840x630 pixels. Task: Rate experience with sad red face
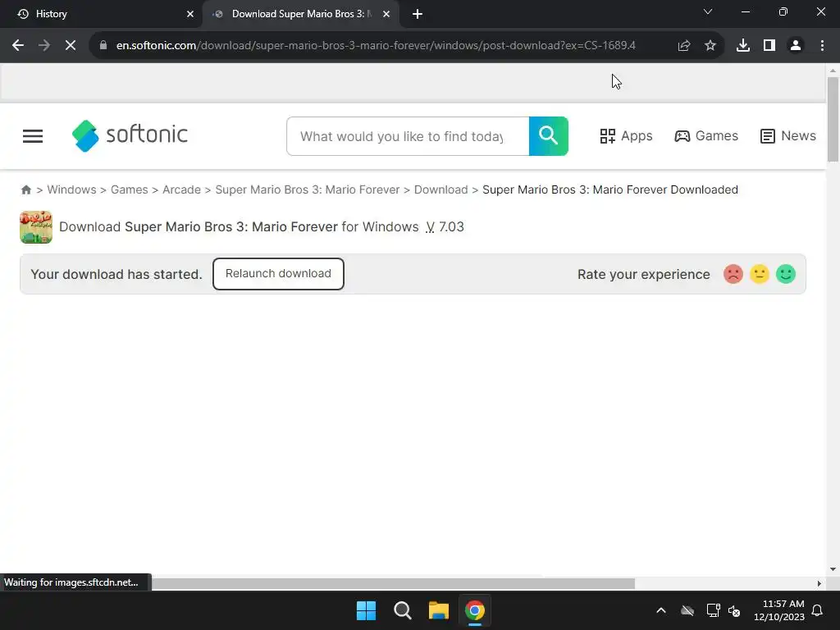(x=733, y=274)
